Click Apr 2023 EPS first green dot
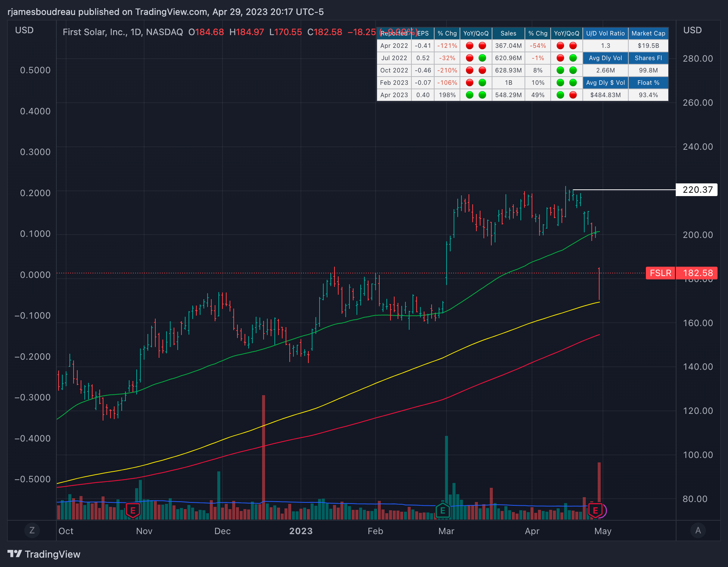 pyautogui.click(x=470, y=95)
